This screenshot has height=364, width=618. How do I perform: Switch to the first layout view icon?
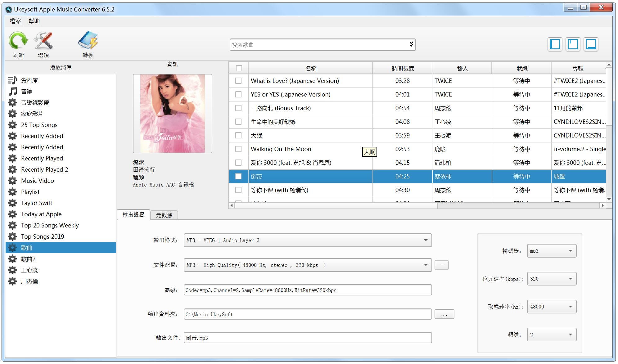[555, 44]
